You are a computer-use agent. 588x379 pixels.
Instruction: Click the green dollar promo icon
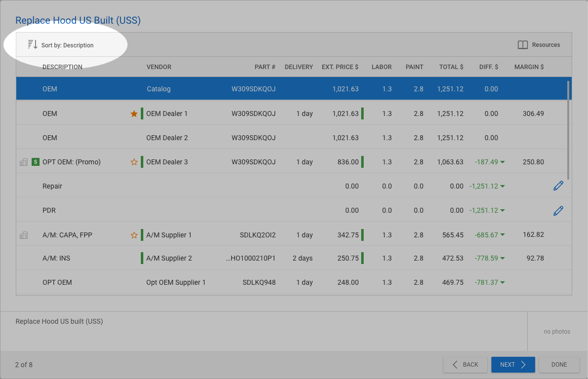coord(36,162)
